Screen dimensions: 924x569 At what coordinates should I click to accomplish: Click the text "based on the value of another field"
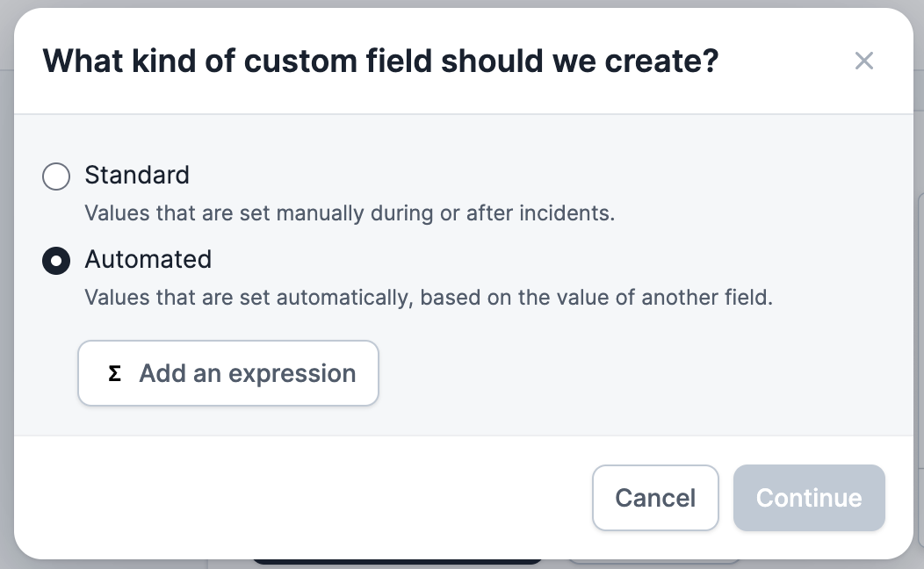tap(596, 297)
